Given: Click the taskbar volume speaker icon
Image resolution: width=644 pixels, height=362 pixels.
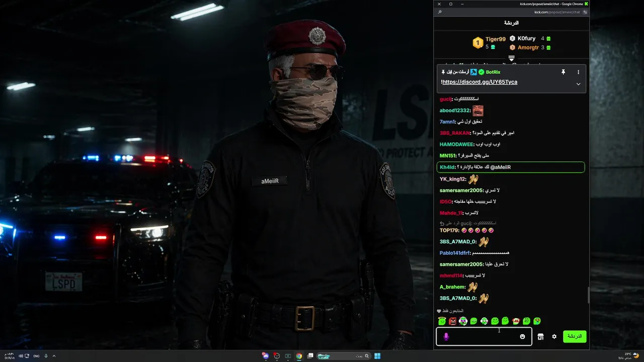Looking at the screenshot, I should (x=21, y=356).
